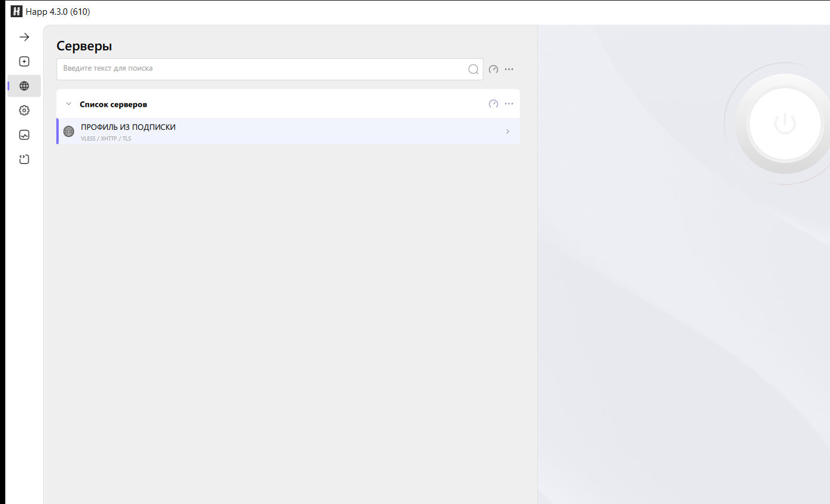
Task: Expand the sidebar with the arrow icon
Action: pos(24,37)
